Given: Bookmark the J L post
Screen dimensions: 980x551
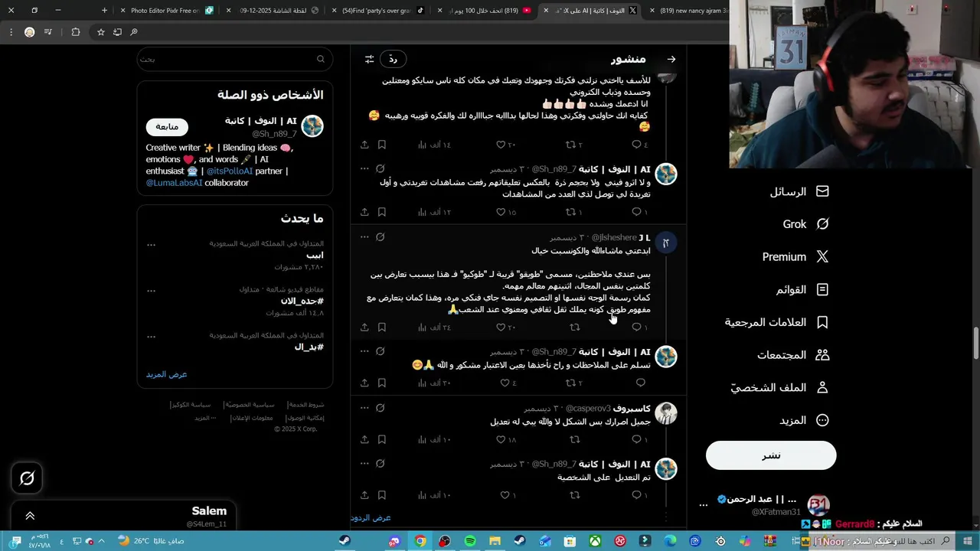Looking at the screenshot, I should (x=382, y=328).
